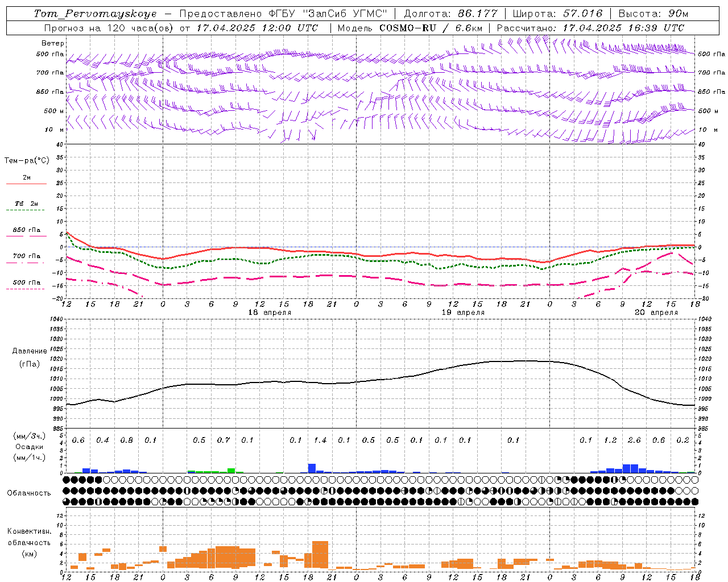Click the Долгота: 86.177 value
The height and width of the screenshot is (582, 728).
450,14
